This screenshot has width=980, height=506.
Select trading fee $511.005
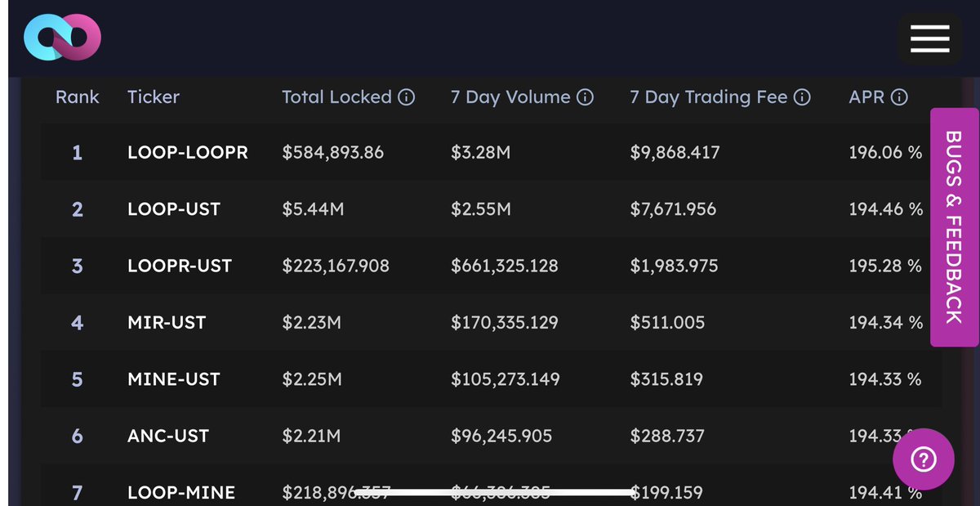667,322
